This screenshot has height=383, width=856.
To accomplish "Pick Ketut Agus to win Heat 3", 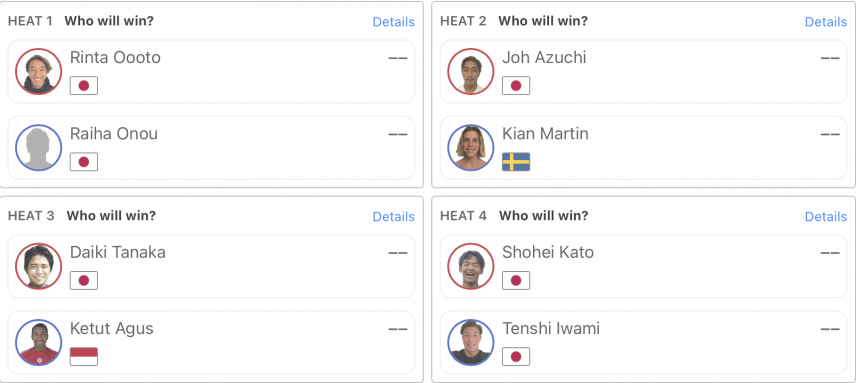I will pos(211,343).
